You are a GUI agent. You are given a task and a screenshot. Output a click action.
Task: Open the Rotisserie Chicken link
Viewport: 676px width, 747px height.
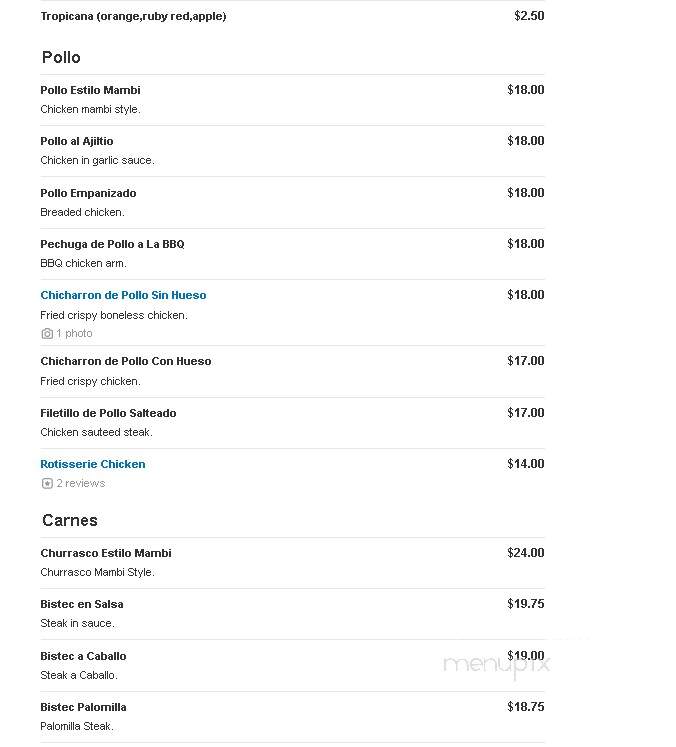tap(93, 464)
